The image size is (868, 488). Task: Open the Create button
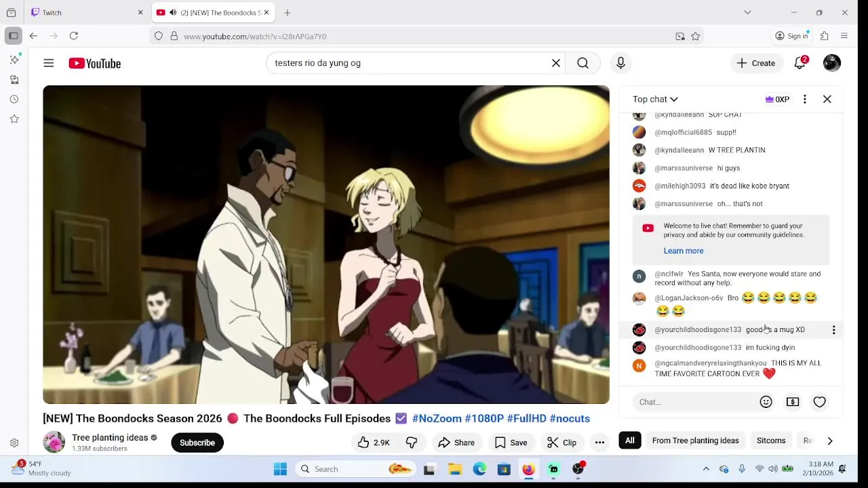point(756,63)
